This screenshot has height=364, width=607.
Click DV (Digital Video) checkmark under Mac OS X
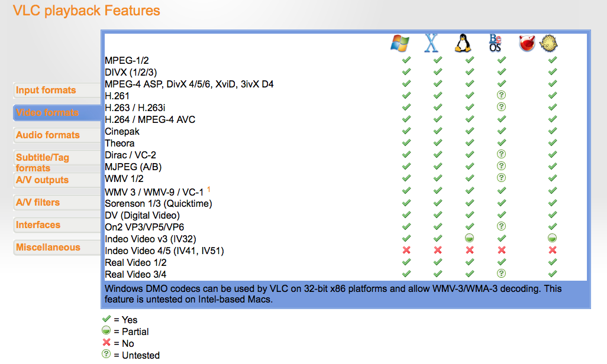pos(438,214)
